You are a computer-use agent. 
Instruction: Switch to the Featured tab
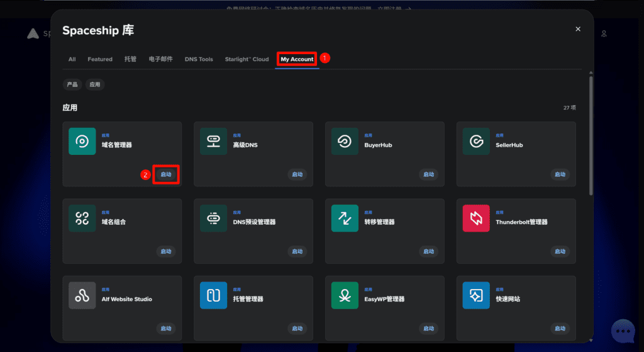[100, 59]
